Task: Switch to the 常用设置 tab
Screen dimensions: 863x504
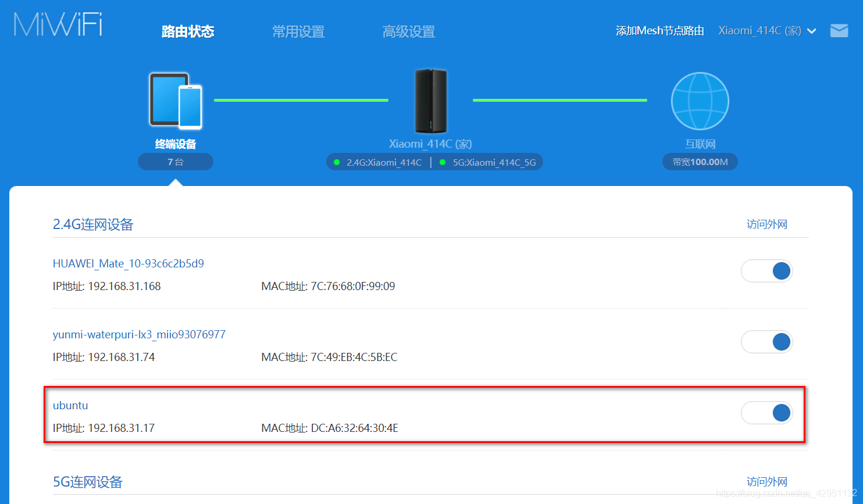Action: pyautogui.click(x=298, y=31)
